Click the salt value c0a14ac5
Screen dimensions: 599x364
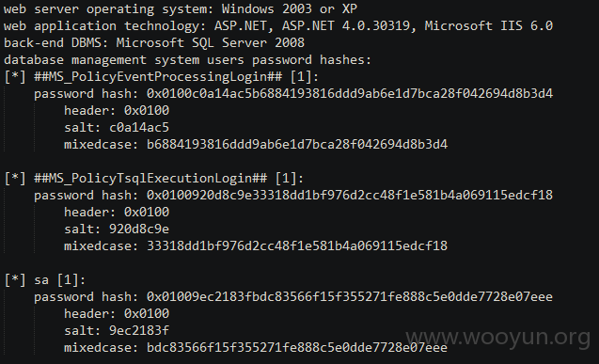pos(139,127)
